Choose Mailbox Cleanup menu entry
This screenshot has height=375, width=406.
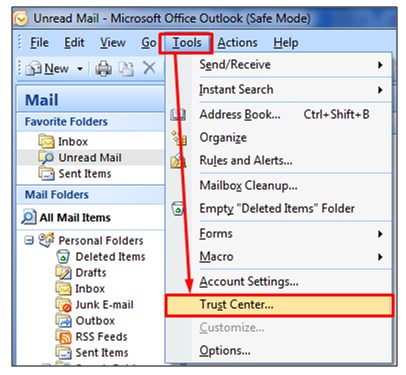pyautogui.click(x=279, y=185)
